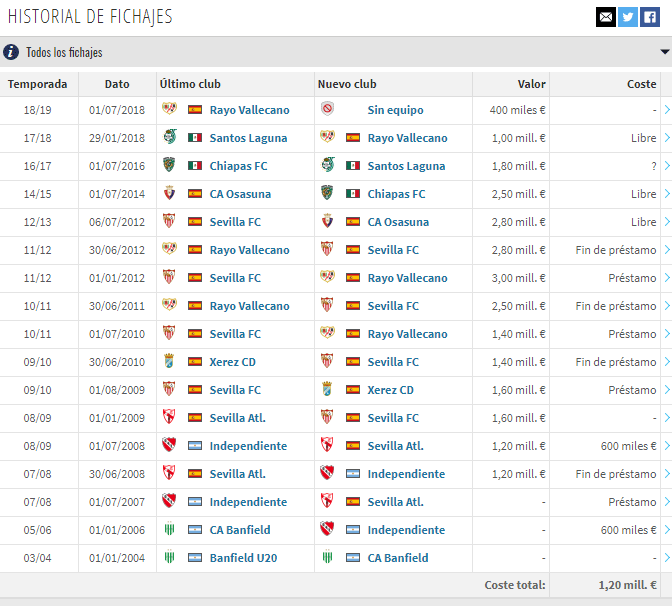The height and width of the screenshot is (606, 672).
Task: Click the Independiente link in the 05/06 row
Action: point(406,530)
